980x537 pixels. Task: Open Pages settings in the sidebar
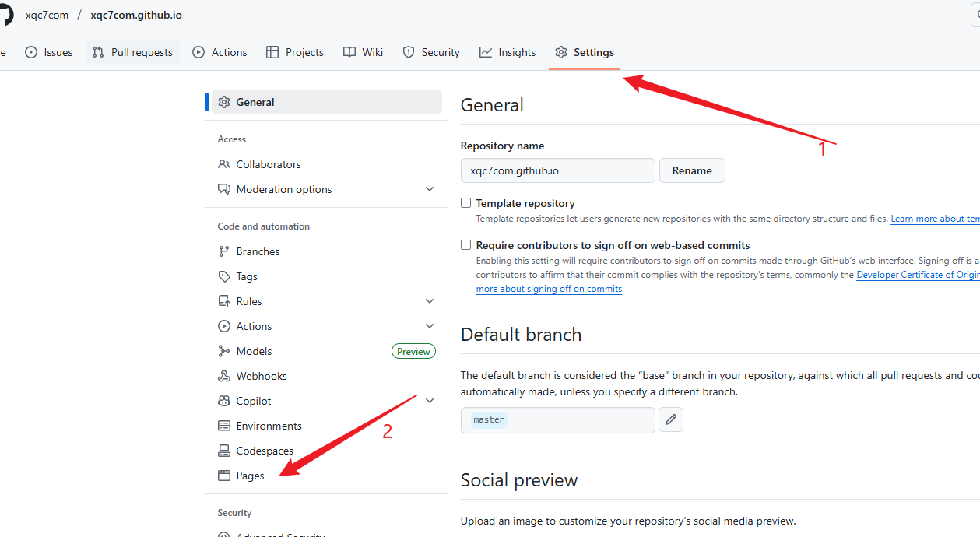pyautogui.click(x=250, y=476)
